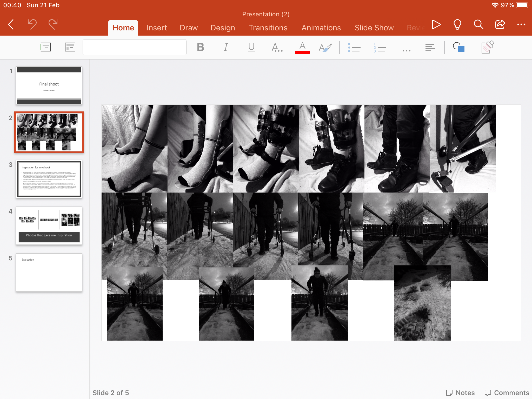This screenshot has height=399, width=532.
Task: Toggle Bold formatting
Action: (200, 47)
